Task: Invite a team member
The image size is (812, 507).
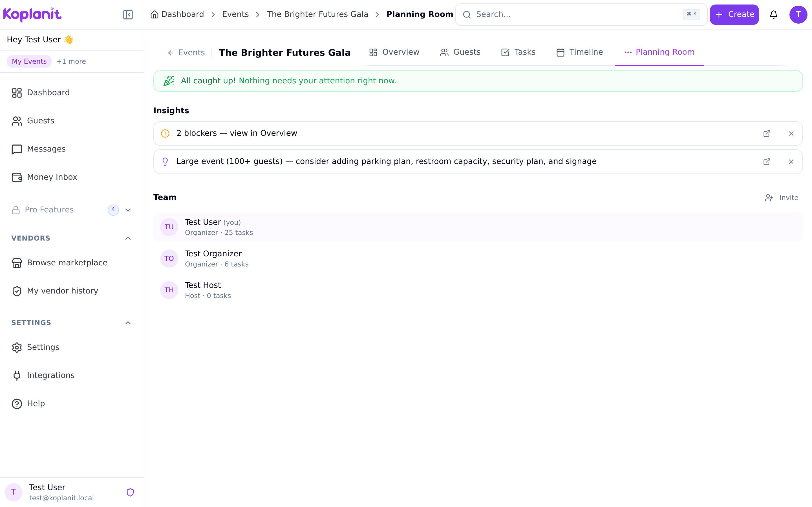Action: pyautogui.click(x=782, y=198)
